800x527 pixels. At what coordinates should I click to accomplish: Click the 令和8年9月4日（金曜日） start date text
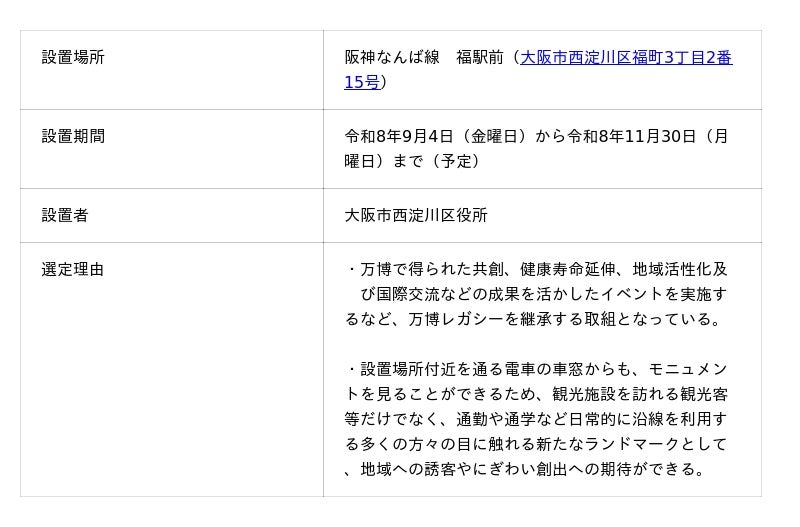(437, 136)
